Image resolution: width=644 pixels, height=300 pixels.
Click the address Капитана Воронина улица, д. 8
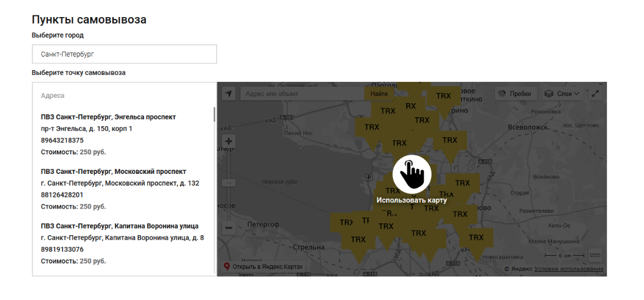coord(122,238)
